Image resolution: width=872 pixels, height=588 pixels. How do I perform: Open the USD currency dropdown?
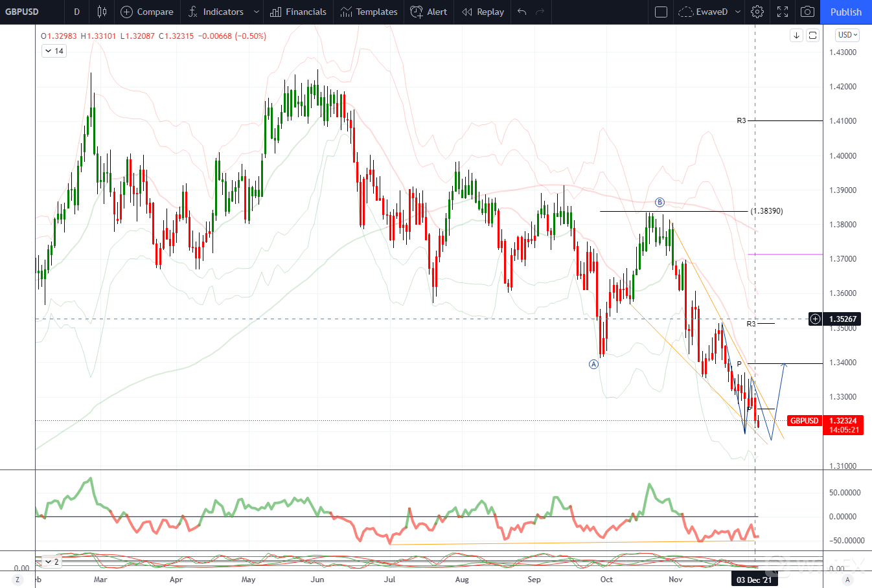click(847, 35)
